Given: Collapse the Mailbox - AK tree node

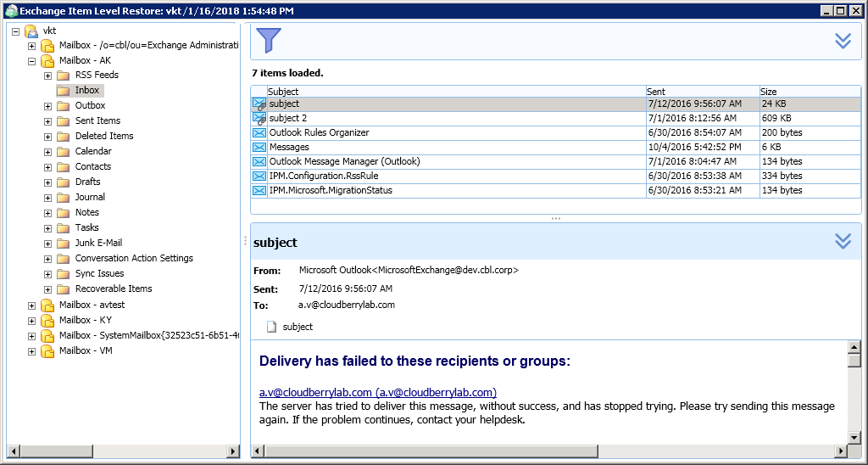Looking at the screenshot, I should coord(32,61).
